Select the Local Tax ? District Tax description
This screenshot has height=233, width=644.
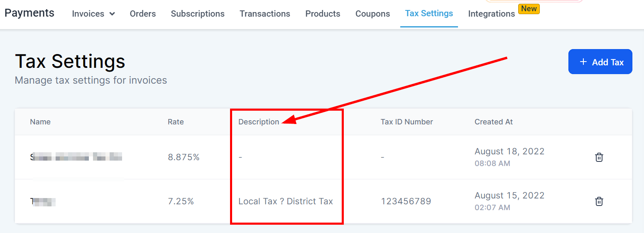coord(286,201)
